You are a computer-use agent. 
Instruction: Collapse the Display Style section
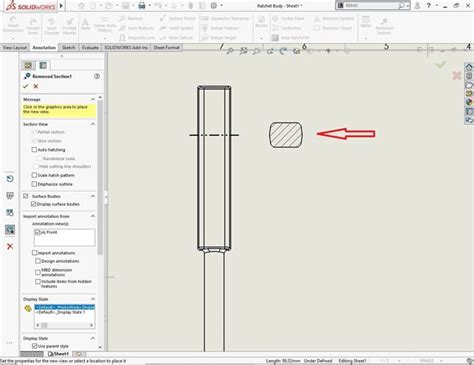(x=93, y=338)
